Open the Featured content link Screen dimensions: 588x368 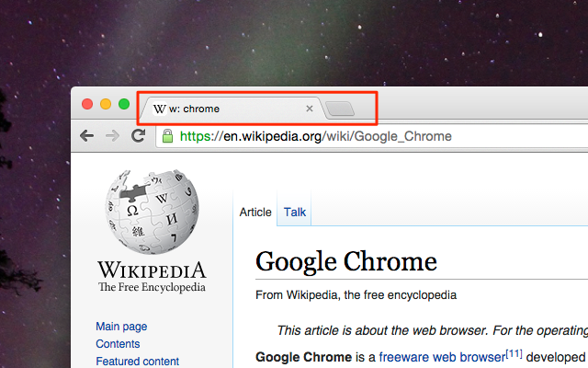click(137, 361)
